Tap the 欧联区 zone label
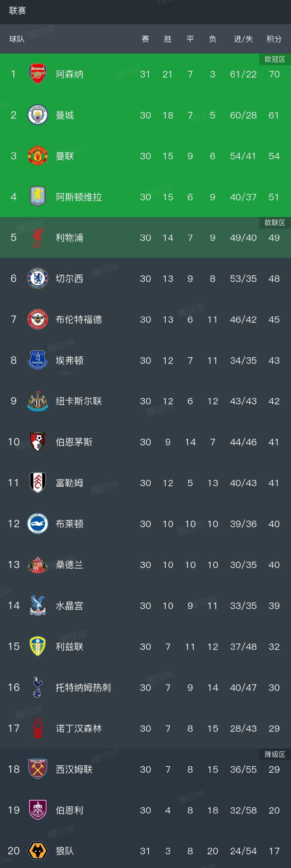This screenshot has width=291, height=868. tap(275, 223)
